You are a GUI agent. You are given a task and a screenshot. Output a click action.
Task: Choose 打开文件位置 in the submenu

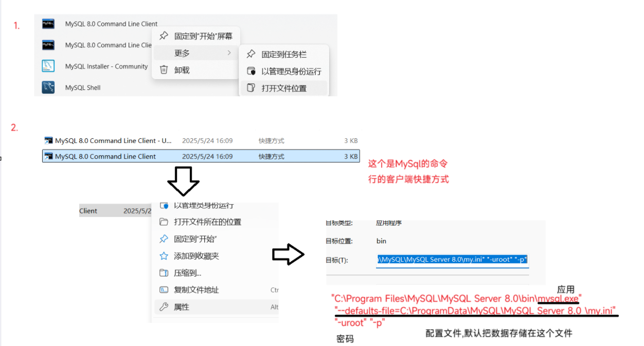284,88
